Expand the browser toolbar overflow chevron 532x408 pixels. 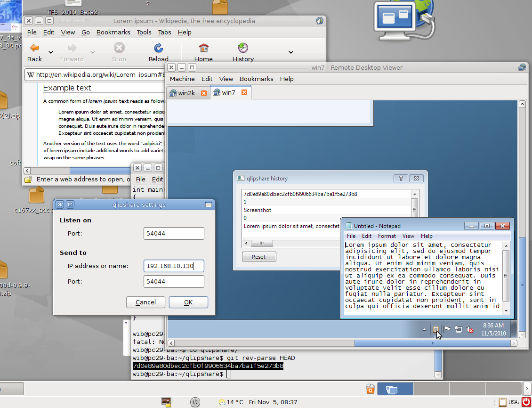pos(291,52)
